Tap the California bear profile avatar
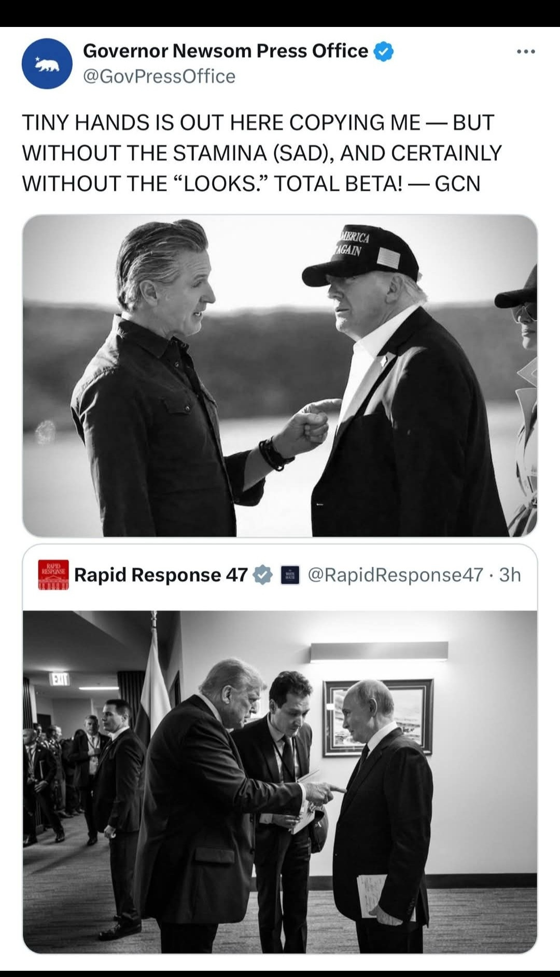 point(47,64)
